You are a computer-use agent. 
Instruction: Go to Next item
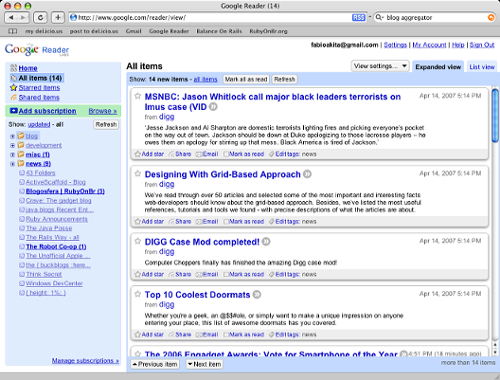(x=204, y=364)
